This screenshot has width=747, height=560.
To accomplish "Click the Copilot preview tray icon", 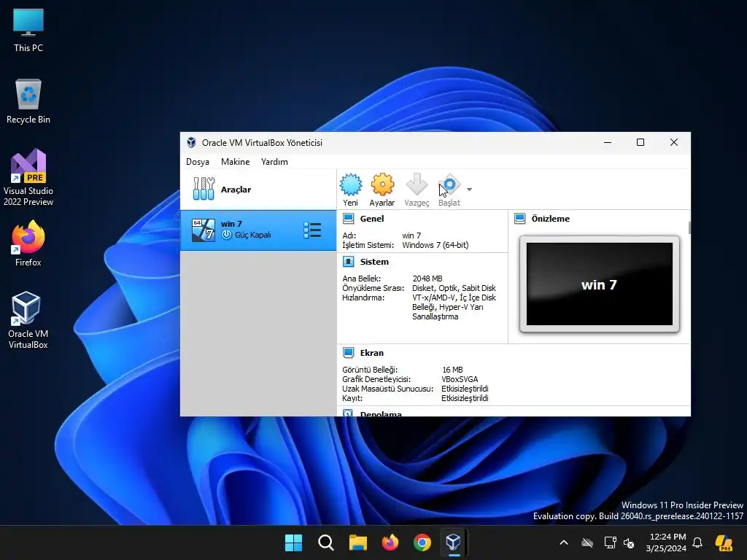I will tap(724, 542).
